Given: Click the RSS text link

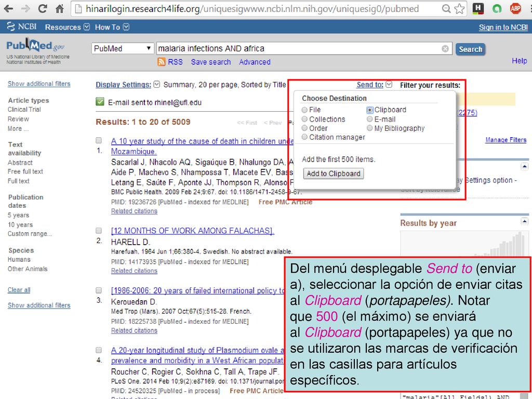Looking at the screenshot, I should tap(175, 62).
